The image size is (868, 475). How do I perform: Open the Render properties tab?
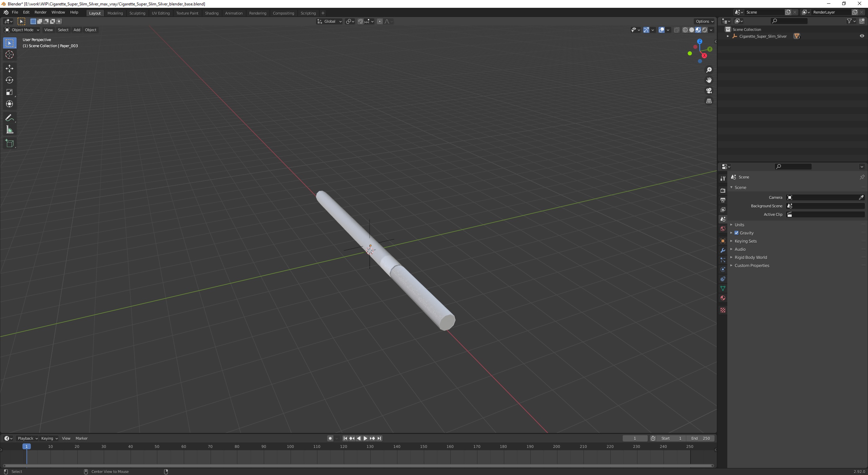coord(723,191)
